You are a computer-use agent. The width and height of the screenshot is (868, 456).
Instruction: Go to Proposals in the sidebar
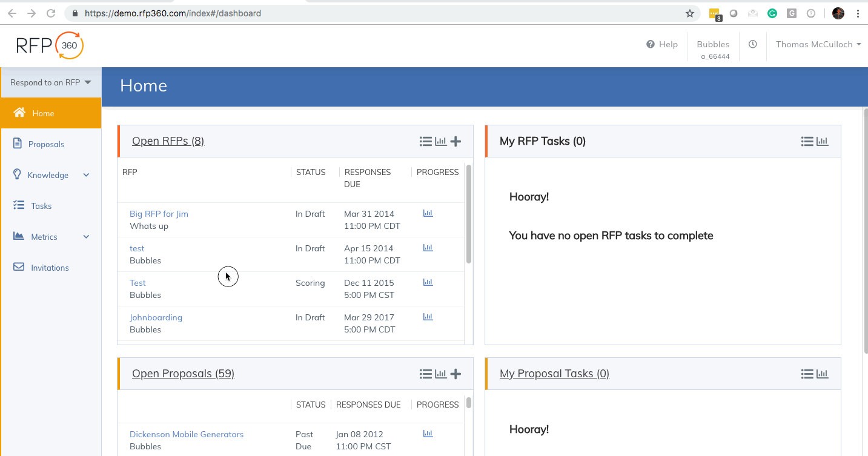coord(45,144)
